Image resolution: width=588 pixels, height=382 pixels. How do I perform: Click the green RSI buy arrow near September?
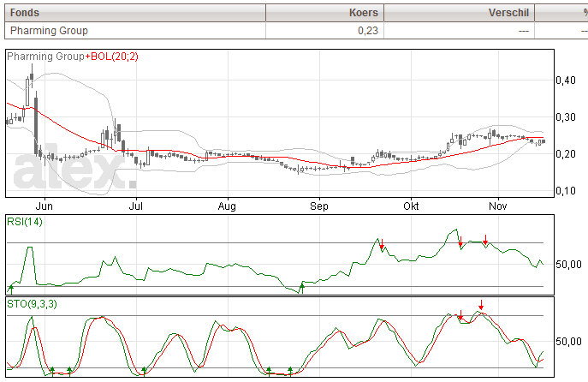[302, 288]
